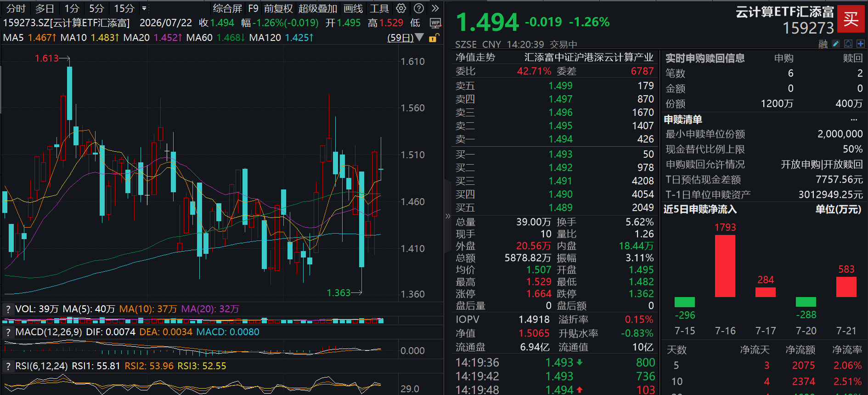Screen dimensions: 868x395
Task: Toggle the yellow chart lock icon
Action: coord(434,38)
